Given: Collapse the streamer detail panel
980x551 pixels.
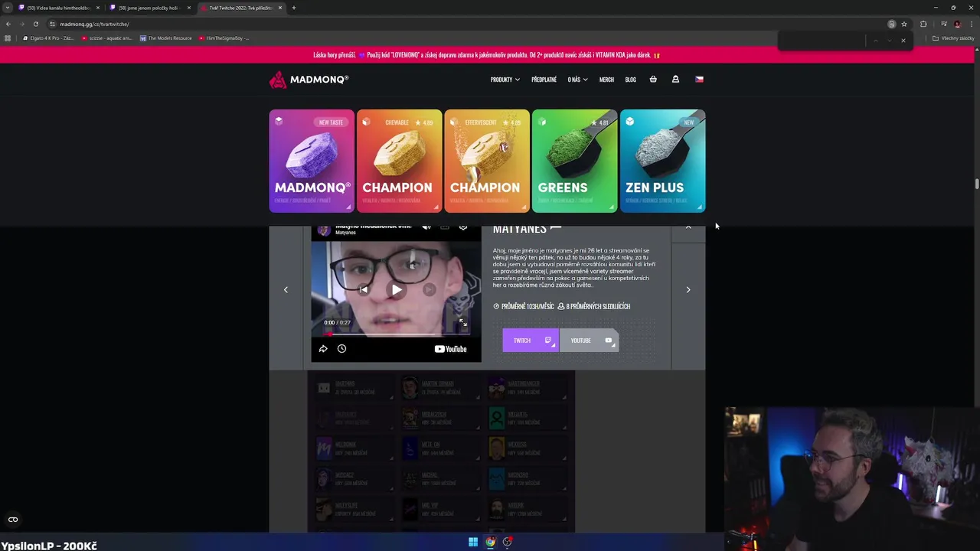Looking at the screenshot, I should click(688, 227).
